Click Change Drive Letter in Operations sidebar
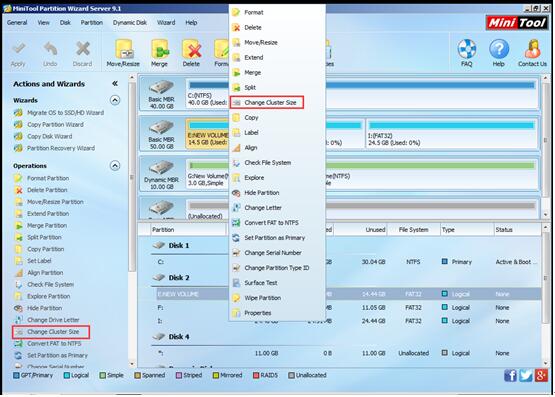The height and width of the screenshot is (397, 555). click(46, 320)
